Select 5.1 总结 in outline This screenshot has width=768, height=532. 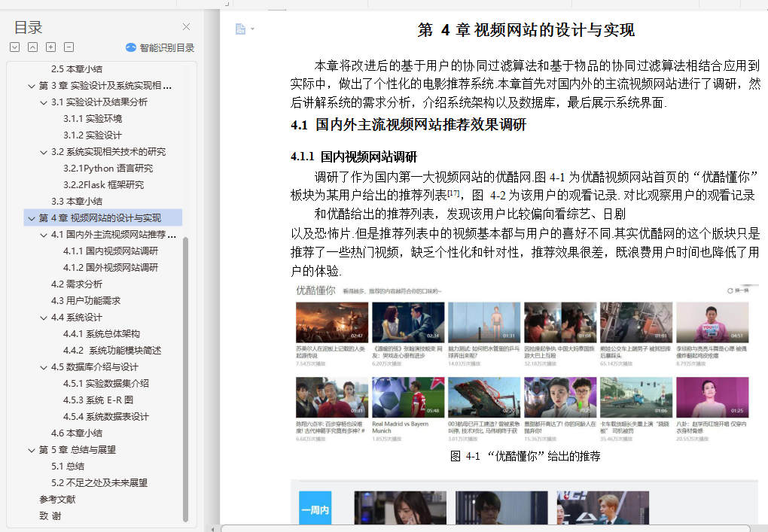(x=68, y=467)
